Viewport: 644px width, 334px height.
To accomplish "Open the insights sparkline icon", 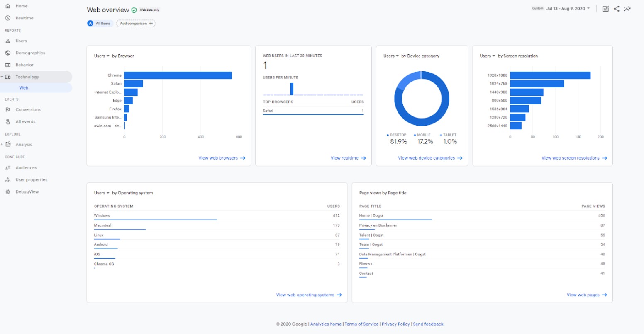I will coord(627,9).
